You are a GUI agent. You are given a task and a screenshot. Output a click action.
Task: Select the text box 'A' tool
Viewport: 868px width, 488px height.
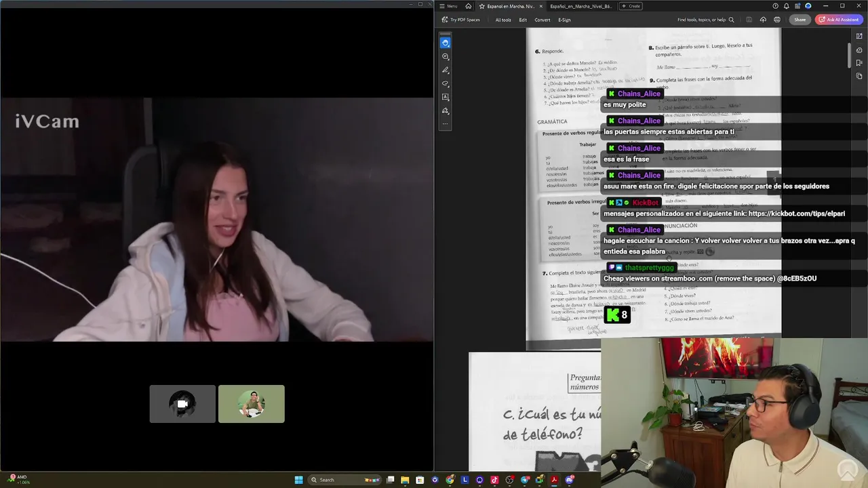point(446,97)
